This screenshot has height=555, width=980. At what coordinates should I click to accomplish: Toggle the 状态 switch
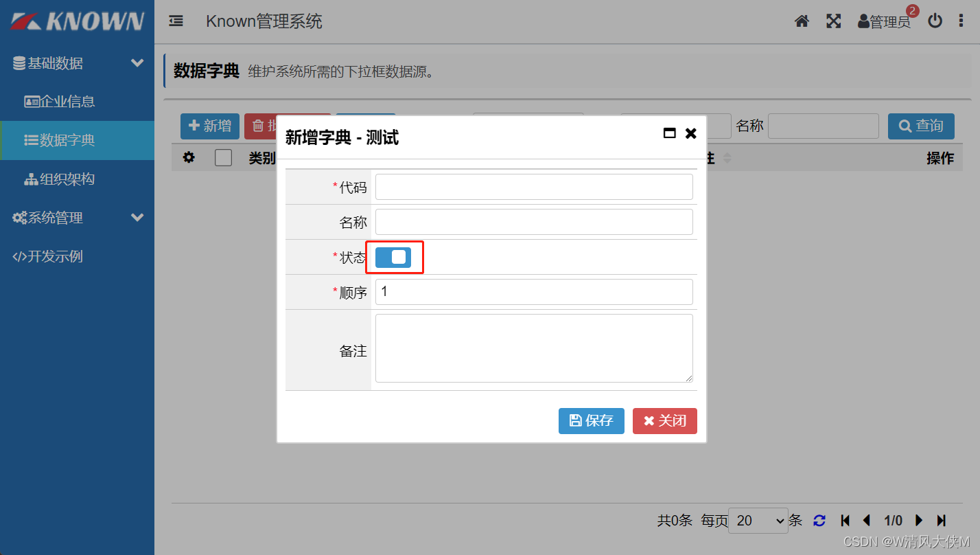point(393,258)
